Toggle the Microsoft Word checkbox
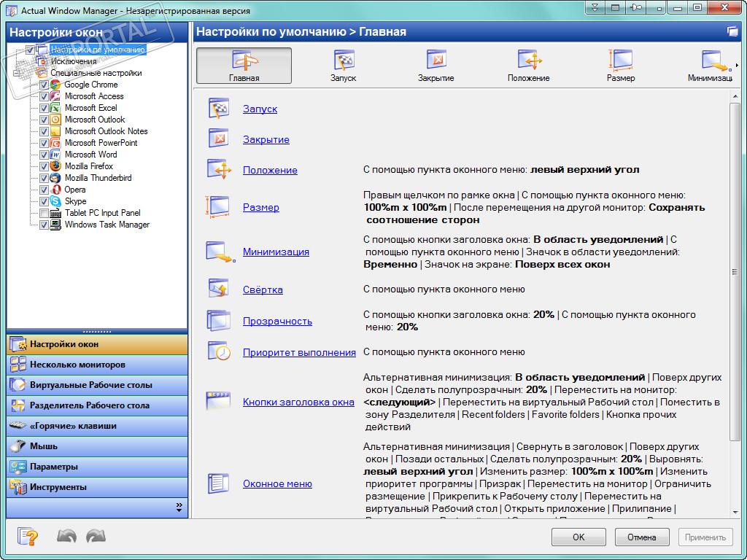 [x=43, y=155]
